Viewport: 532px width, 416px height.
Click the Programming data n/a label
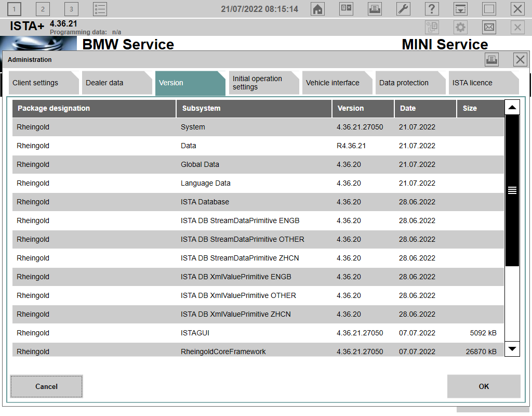(86, 32)
